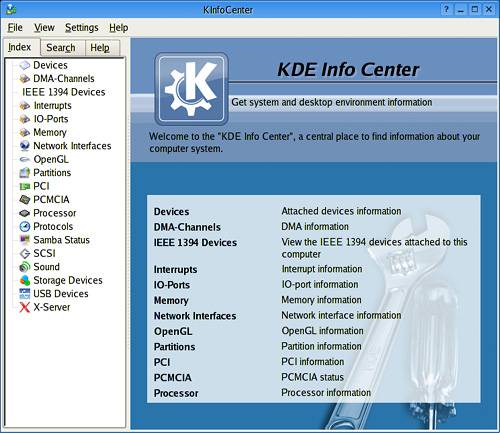Image resolution: width=500 pixels, height=433 pixels.
Task: Open the Settings menu
Action: [82, 28]
